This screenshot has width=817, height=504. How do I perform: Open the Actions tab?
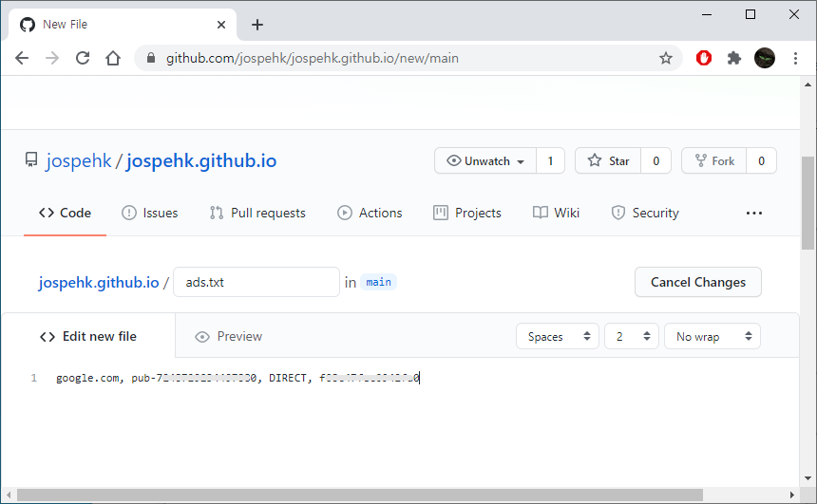tap(370, 213)
